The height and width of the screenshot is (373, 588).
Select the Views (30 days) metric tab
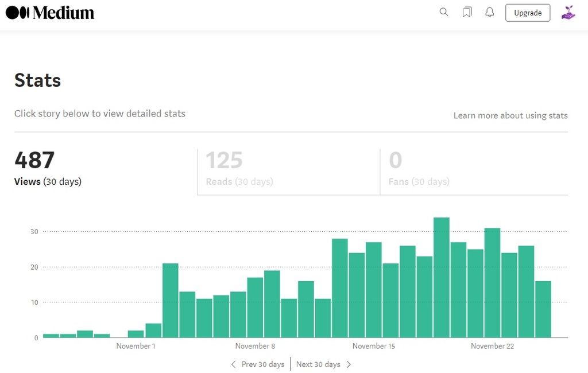coord(47,181)
